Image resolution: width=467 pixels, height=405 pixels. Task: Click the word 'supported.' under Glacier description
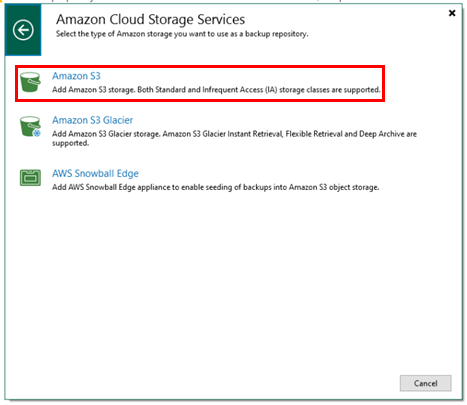coord(70,143)
